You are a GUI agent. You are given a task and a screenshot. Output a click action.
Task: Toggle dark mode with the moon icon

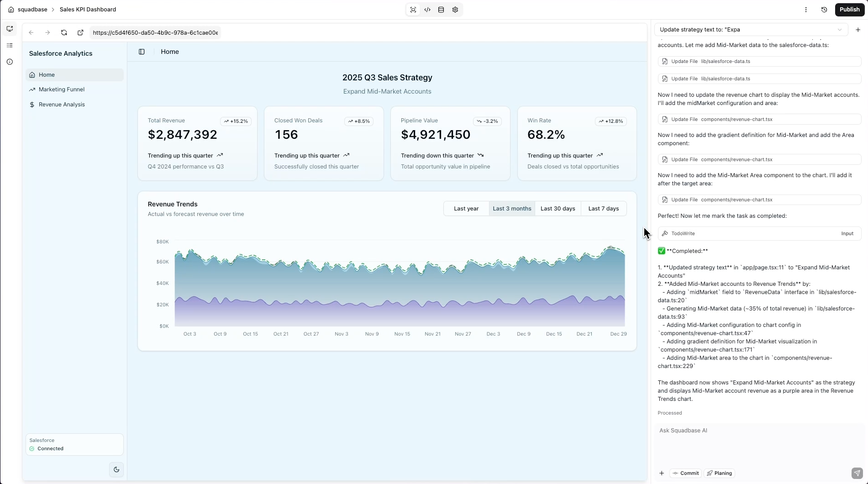point(116,469)
